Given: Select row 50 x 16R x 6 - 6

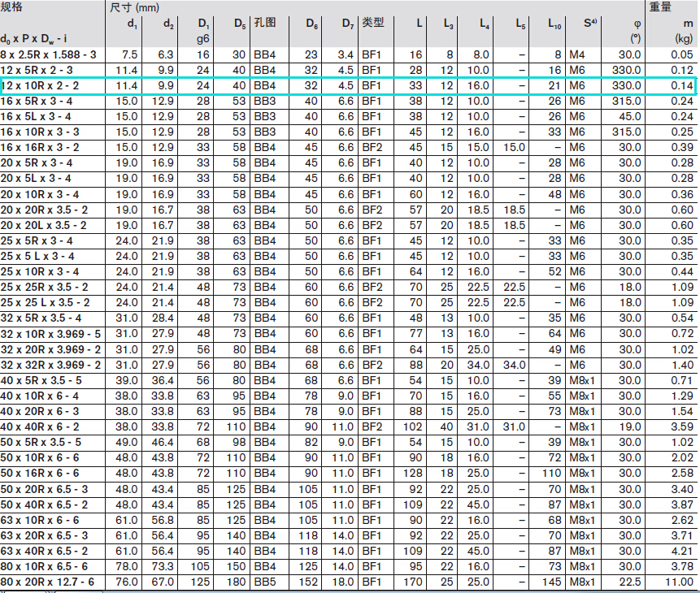Looking at the screenshot, I should 40,473.
